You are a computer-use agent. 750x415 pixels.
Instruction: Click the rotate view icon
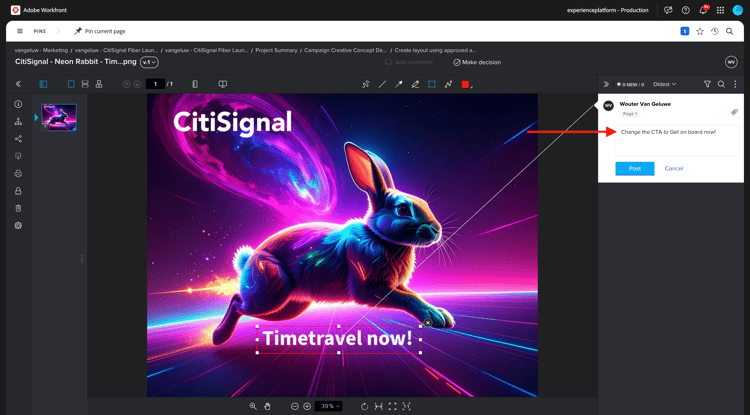pos(364,406)
